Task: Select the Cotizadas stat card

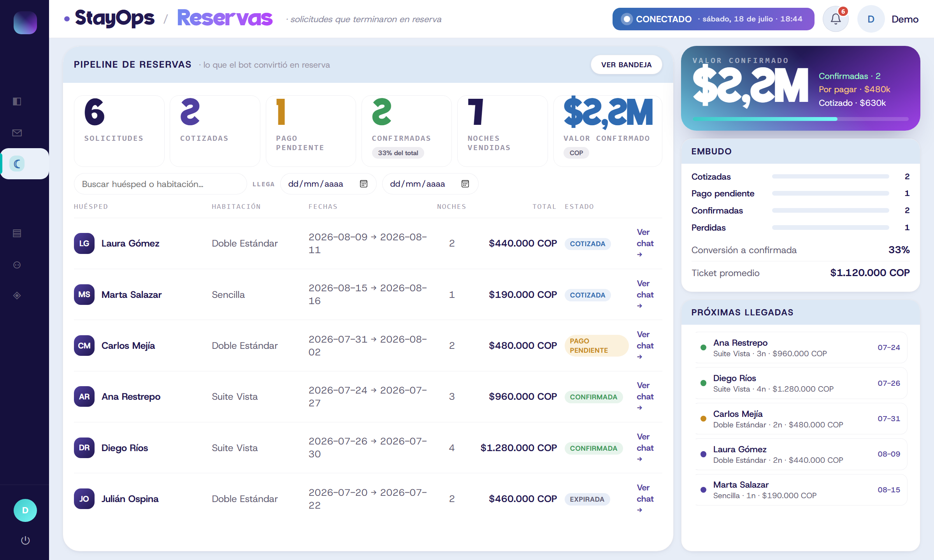Action: coord(215,131)
